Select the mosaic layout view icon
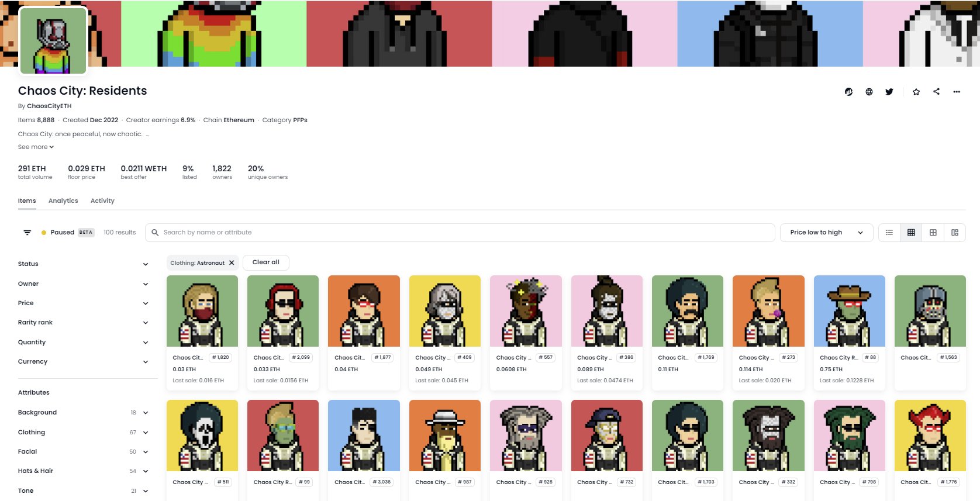The width and height of the screenshot is (980, 501). pyautogui.click(x=955, y=233)
